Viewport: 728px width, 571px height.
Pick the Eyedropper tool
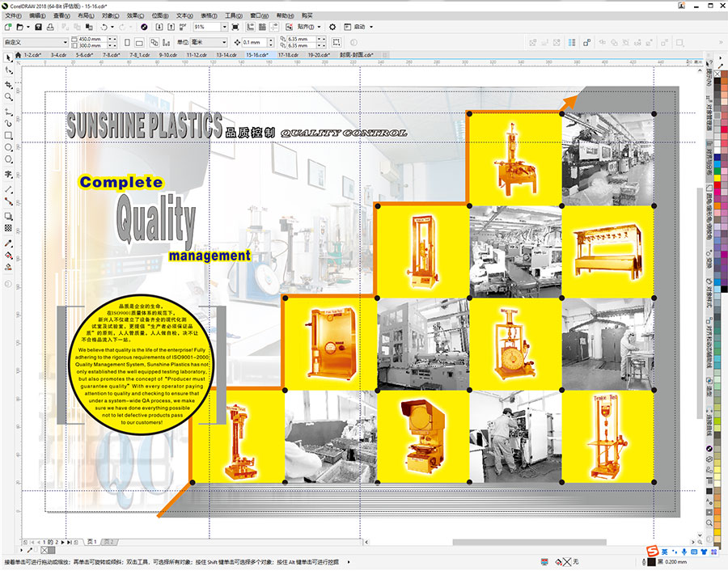click(8, 242)
